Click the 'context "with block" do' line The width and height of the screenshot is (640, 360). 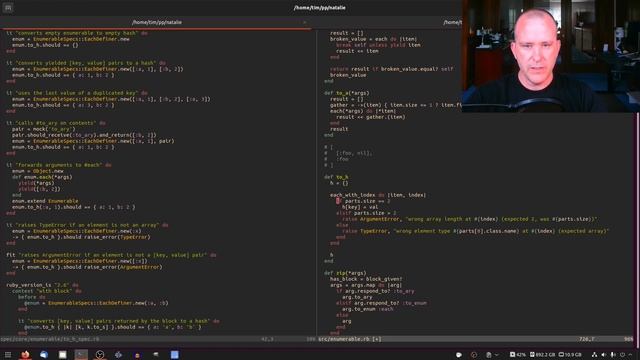(x=47, y=291)
